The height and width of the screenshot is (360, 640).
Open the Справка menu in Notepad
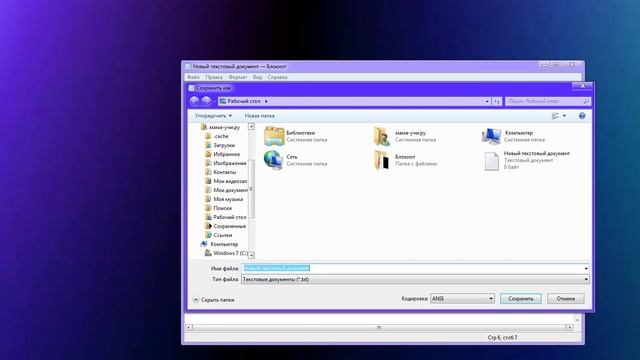pos(278,77)
